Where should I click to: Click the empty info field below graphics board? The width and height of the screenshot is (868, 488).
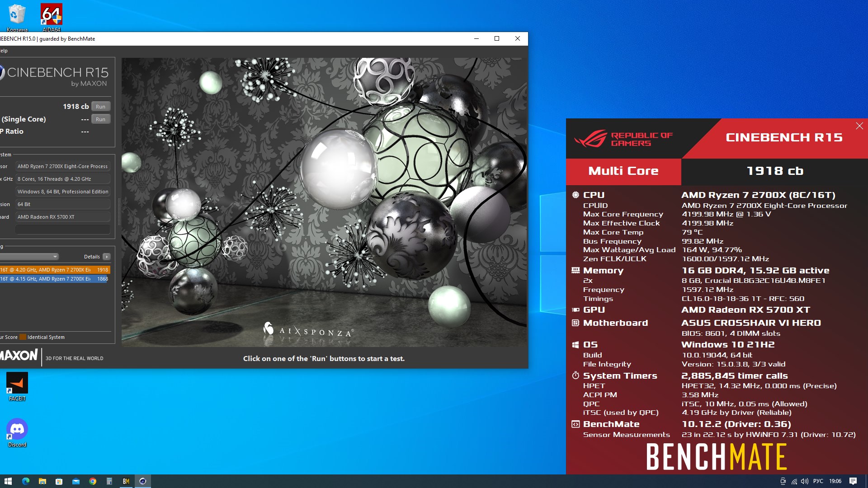[63, 230]
